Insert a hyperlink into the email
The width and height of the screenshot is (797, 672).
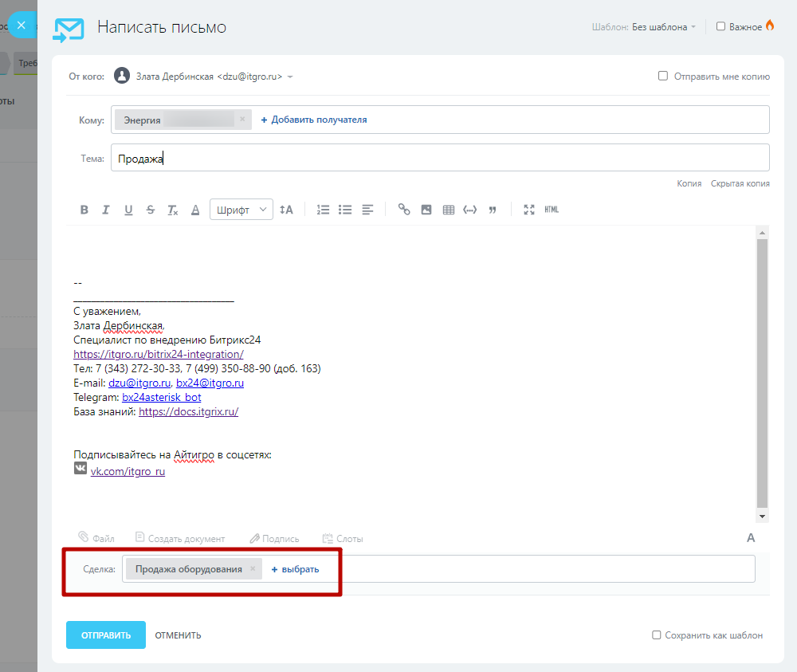404,210
